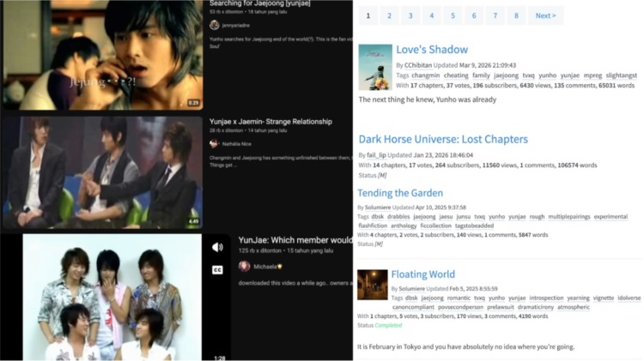Click the introspection tag on Floating World
This screenshot has height=361, width=644.
click(x=546, y=298)
